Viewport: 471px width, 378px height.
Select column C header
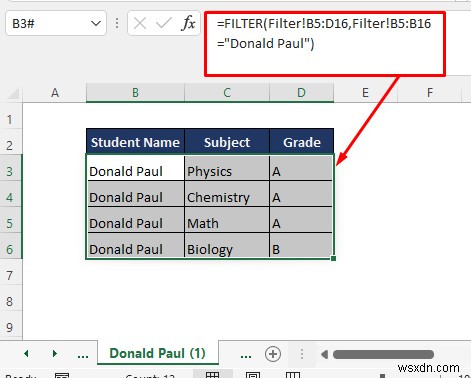pos(227,93)
